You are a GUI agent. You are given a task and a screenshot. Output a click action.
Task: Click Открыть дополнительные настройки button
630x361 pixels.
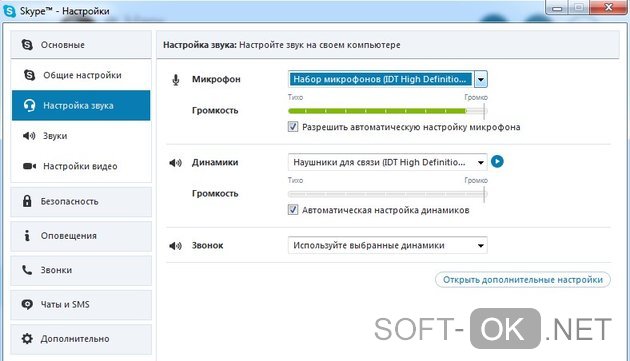[523, 280]
